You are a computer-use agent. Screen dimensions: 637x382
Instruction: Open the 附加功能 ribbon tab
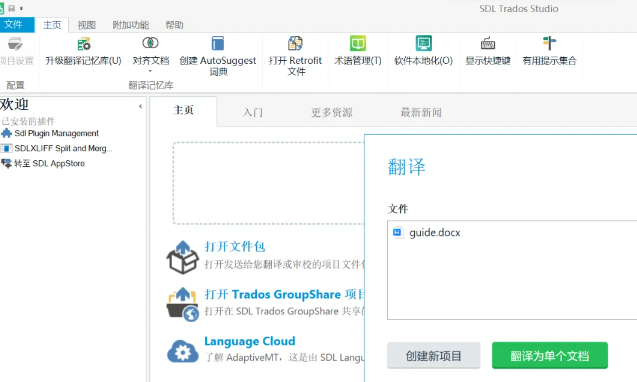(x=131, y=25)
